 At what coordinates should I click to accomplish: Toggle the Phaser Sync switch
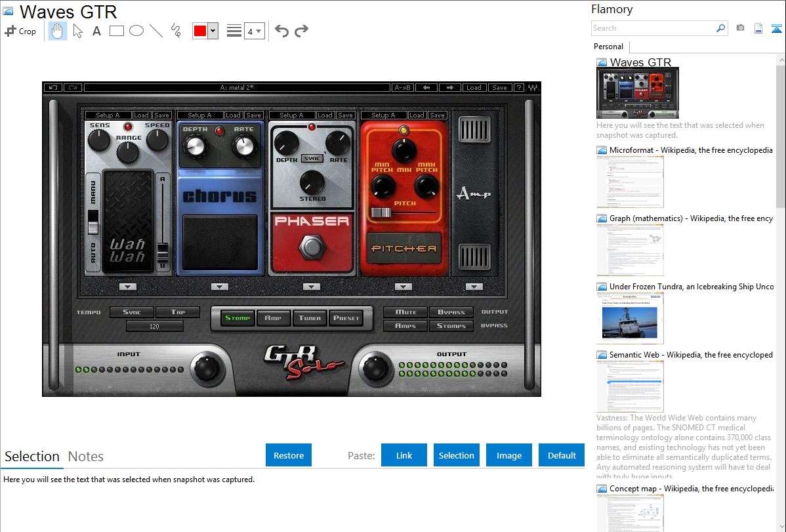tap(312, 159)
